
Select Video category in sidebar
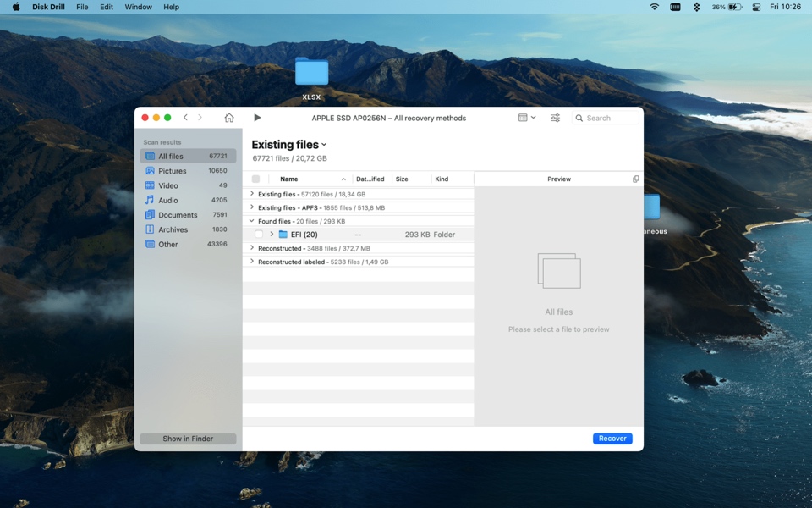(x=188, y=185)
